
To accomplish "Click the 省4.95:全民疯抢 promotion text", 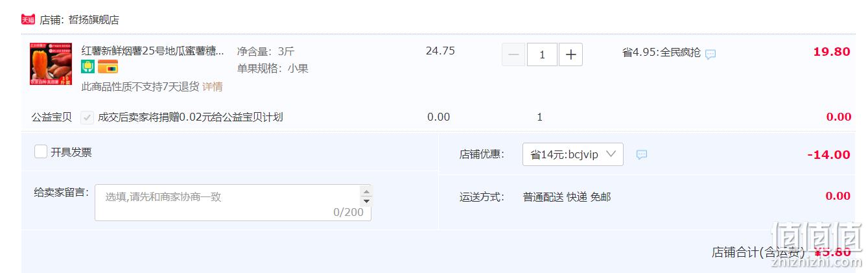I will click(661, 53).
